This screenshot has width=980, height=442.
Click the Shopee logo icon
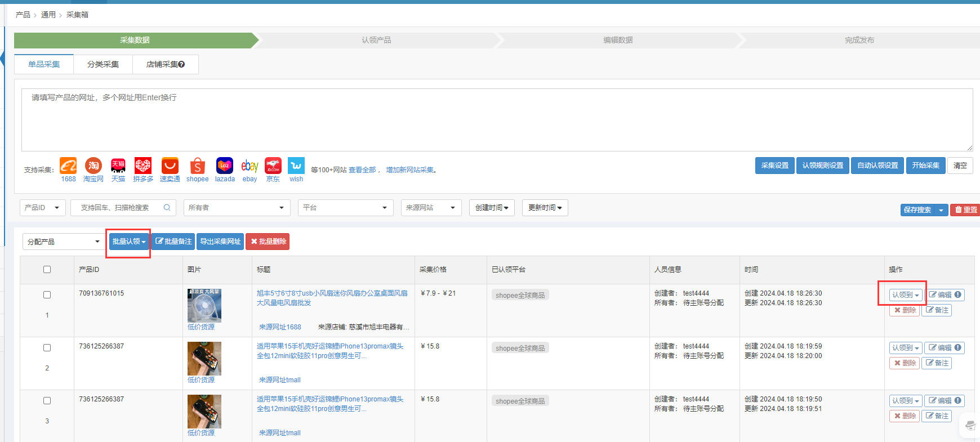coord(197,166)
